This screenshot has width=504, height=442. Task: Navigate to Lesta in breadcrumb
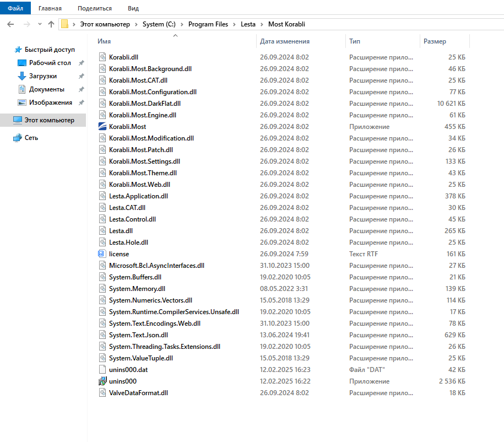coord(248,24)
